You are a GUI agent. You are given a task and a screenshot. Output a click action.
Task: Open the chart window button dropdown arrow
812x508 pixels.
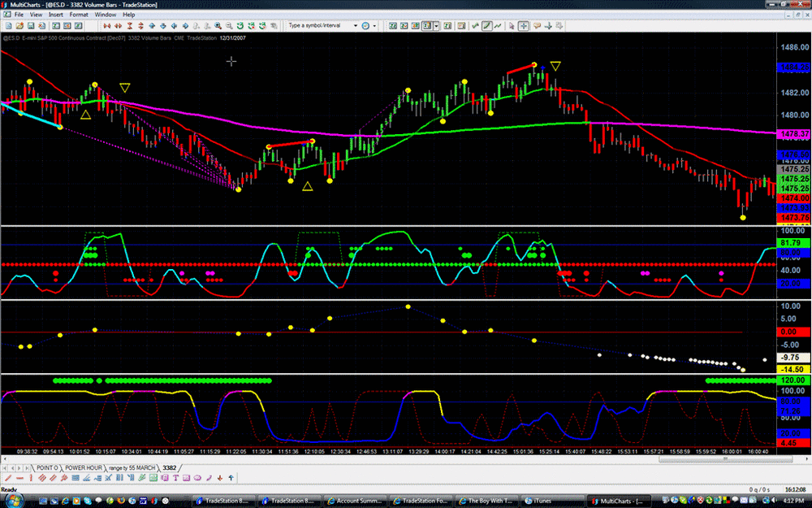point(436,25)
